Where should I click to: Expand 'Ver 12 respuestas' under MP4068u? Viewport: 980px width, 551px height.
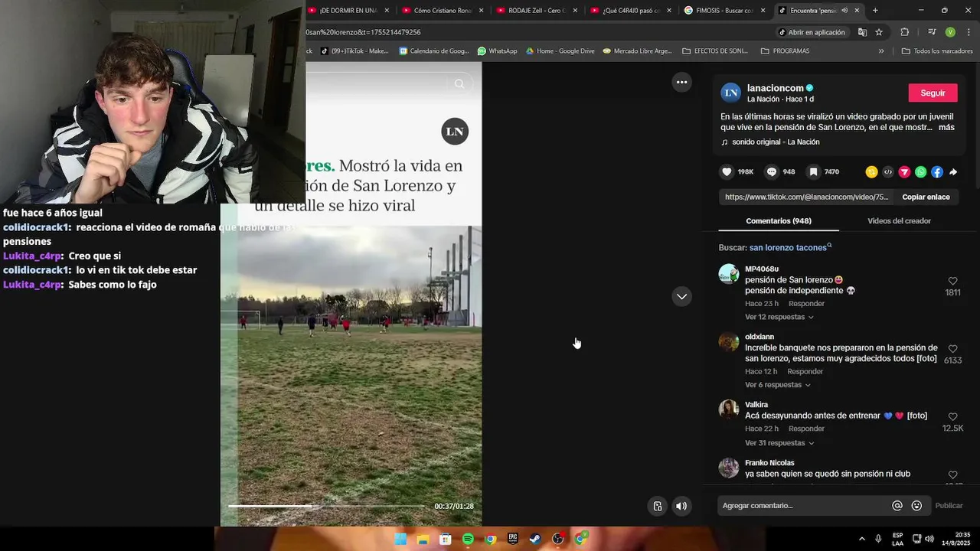pos(779,317)
